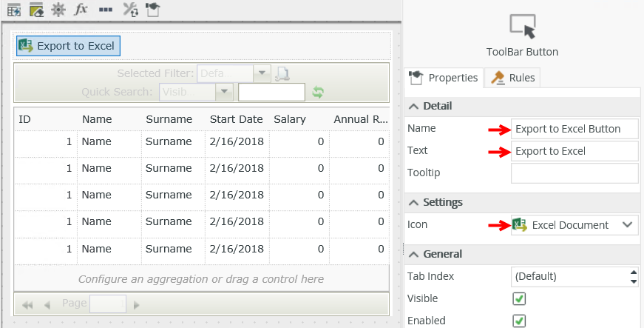This screenshot has width=644, height=328.
Task: Click the fx expressions icon in toolbar
Action: [x=81, y=10]
